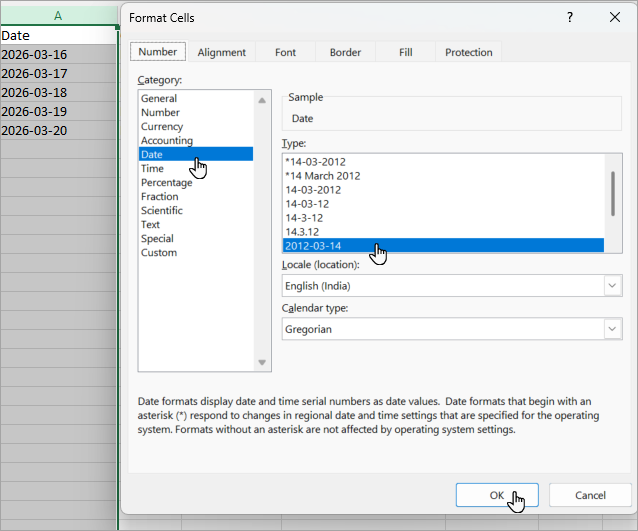Select date type 14-03-12
Image resolution: width=638 pixels, height=531 pixels.
tap(443, 204)
